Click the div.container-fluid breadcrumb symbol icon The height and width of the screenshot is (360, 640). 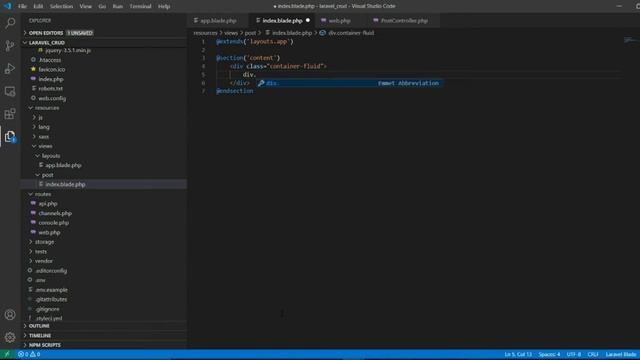click(322, 33)
